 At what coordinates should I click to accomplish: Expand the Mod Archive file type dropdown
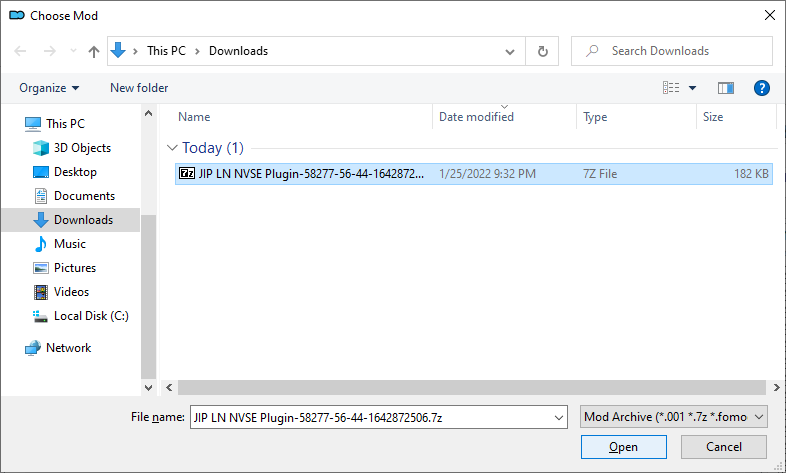click(674, 416)
